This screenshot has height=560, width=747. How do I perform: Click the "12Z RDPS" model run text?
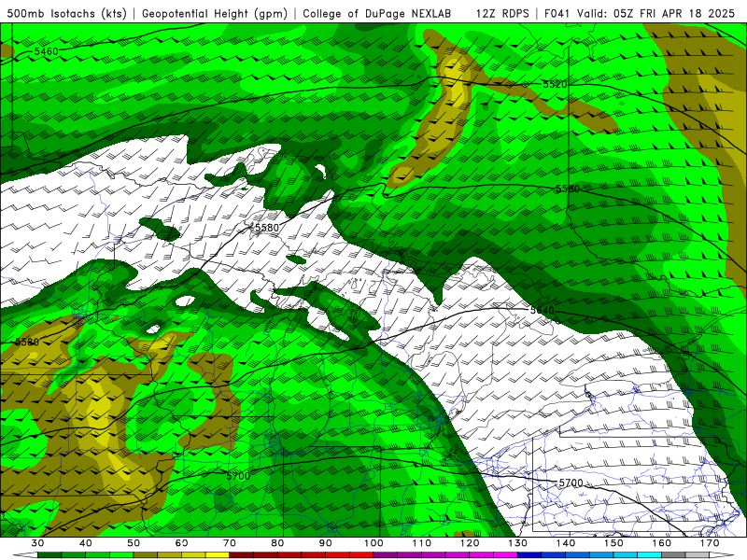[502, 13]
